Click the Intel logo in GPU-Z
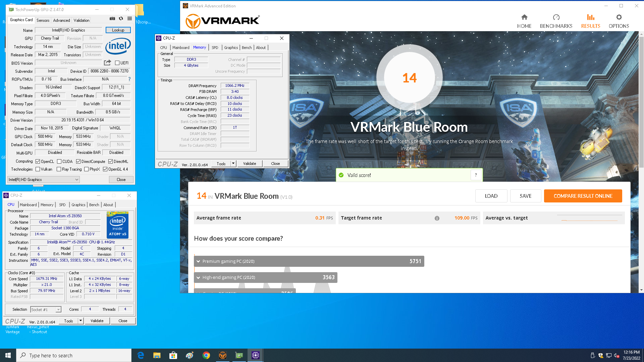The height and width of the screenshot is (362, 644). click(118, 46)
